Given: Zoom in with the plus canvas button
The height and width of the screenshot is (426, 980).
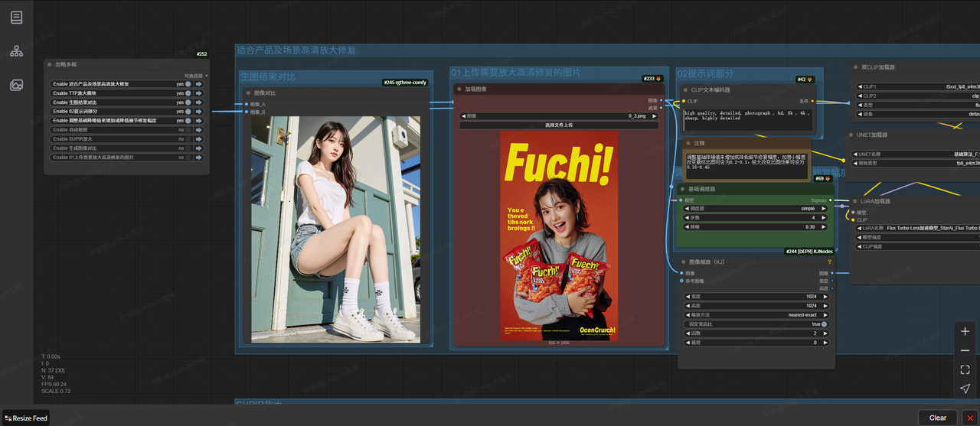Looking at the screenshot, I should pos(965,332).
